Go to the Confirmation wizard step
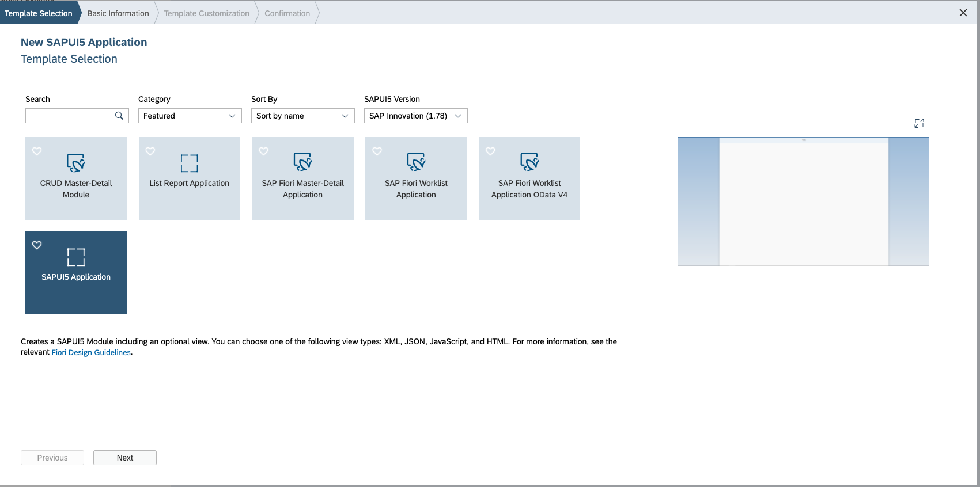The image size is (980, 487). pyautogui.click(x=287, y=13)
